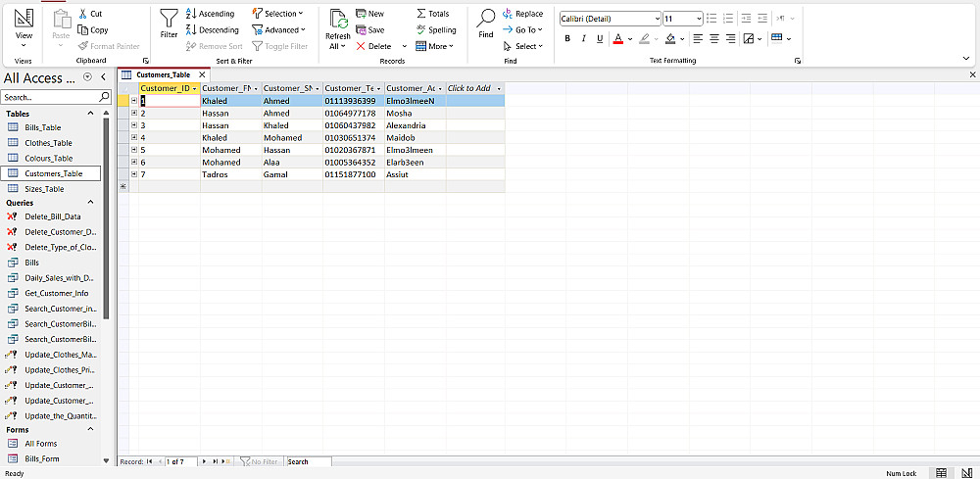
Task: Open the Filter funnel button
Action: [169, 24]
